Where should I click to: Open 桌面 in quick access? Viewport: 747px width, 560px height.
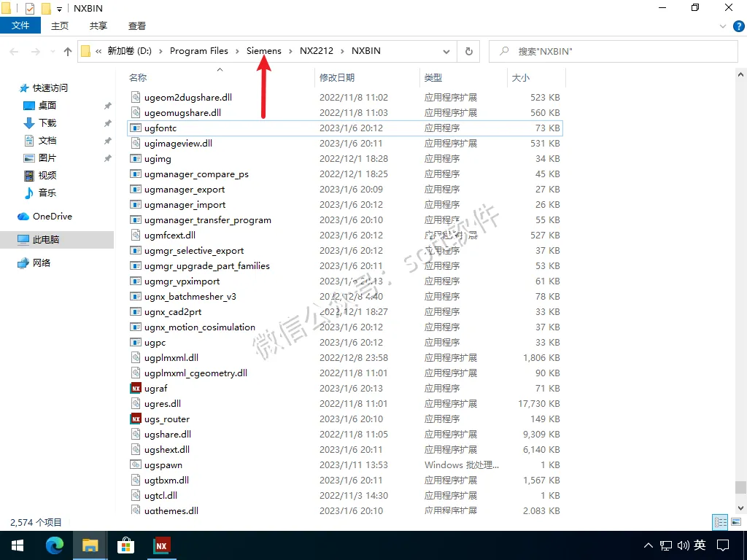pyautogui.click(x=47, y=105)
